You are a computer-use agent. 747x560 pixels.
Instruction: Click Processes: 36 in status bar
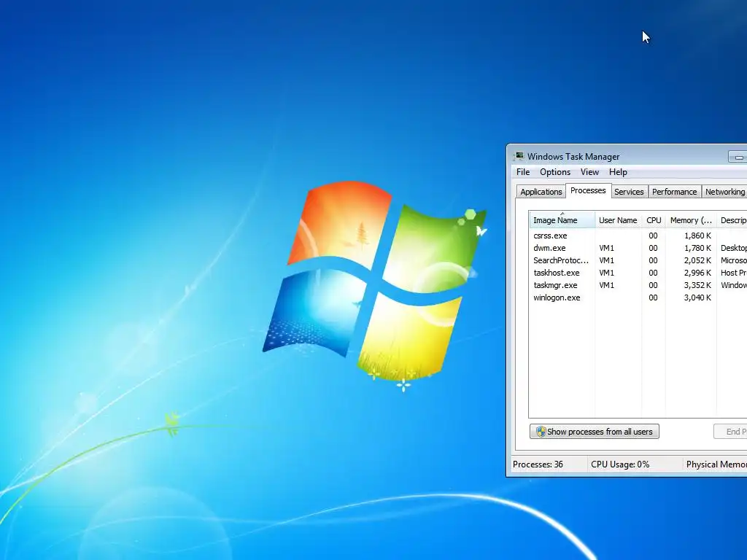click(x=538, y=464)
